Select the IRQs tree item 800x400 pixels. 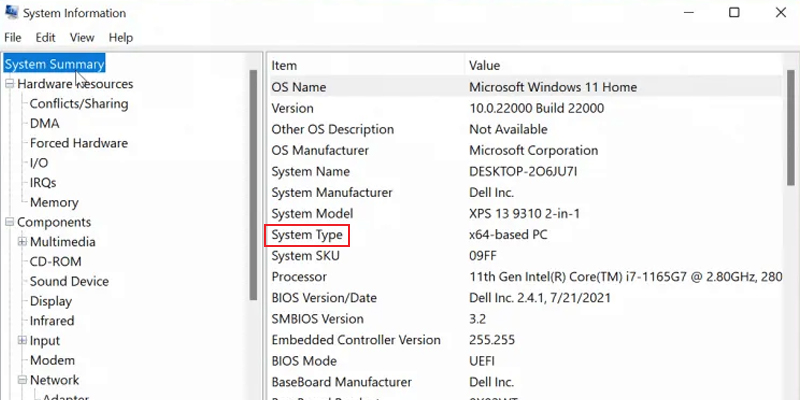(x=43, y=183)
